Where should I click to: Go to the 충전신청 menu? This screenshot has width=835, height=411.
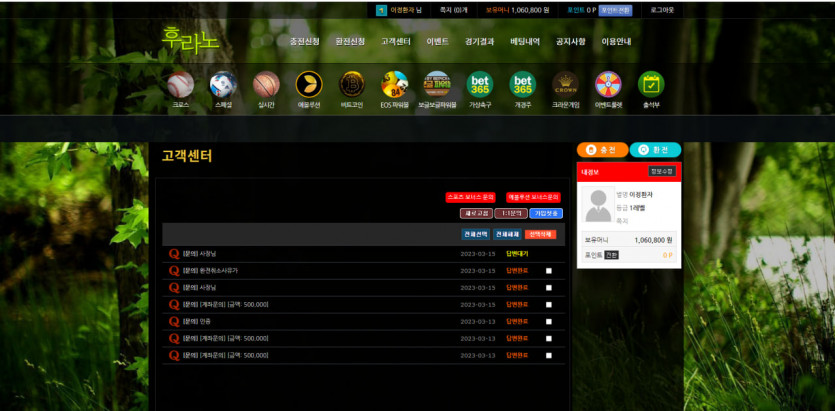pos(304,42)
